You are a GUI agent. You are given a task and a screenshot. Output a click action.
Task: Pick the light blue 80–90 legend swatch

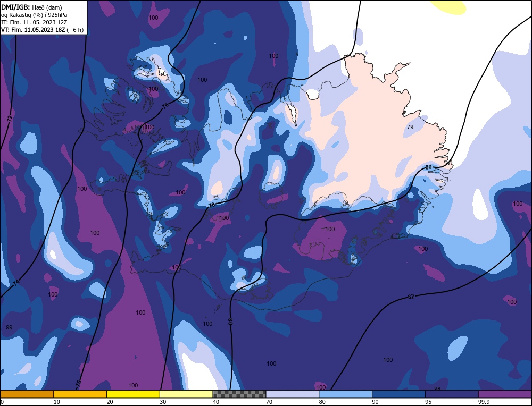(x=346, y=394)
